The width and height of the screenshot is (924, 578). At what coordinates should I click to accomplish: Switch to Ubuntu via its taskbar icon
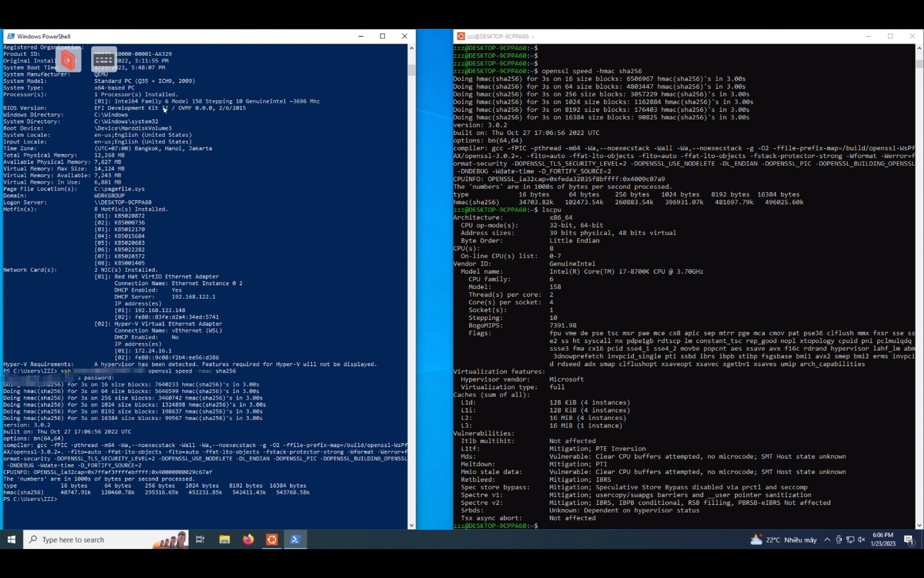pos(272,539)
